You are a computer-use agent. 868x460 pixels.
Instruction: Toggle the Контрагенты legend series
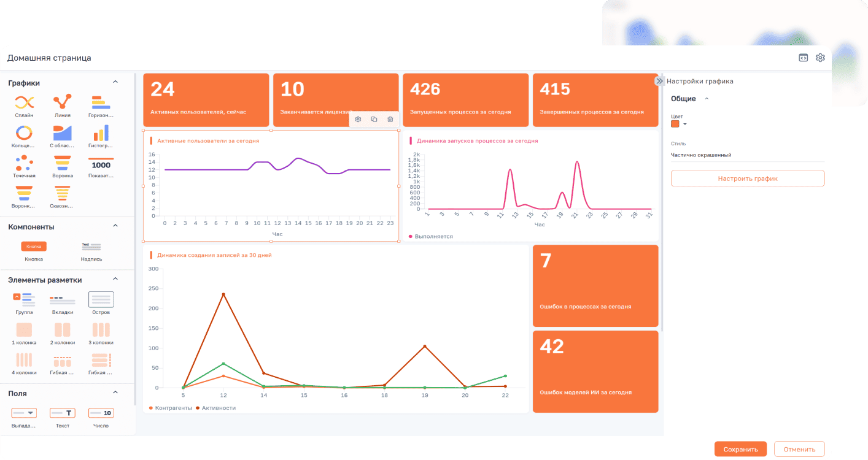(x=170, y=408)
